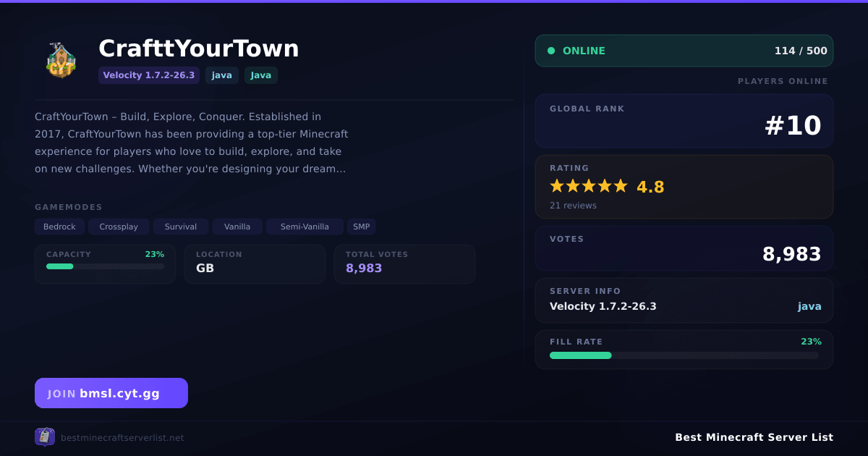Click the green Java badge under title

(x=261, y=75)
